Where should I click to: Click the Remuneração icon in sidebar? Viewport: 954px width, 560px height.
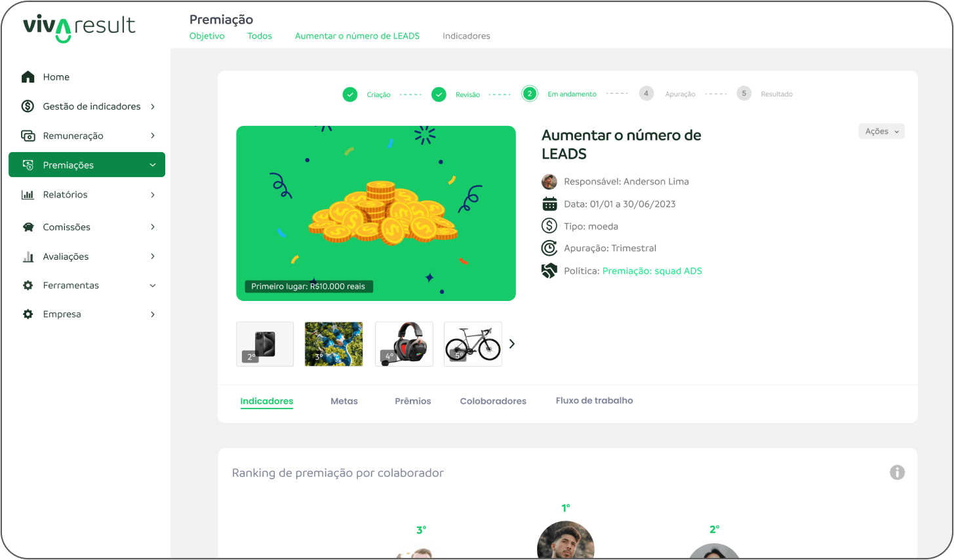pos(28,136)
